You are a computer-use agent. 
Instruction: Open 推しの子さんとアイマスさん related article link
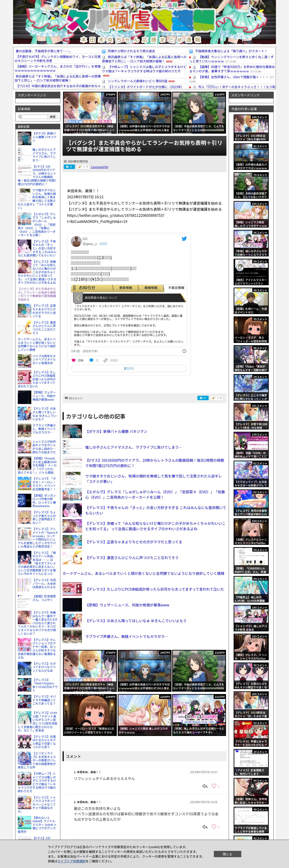133,447
